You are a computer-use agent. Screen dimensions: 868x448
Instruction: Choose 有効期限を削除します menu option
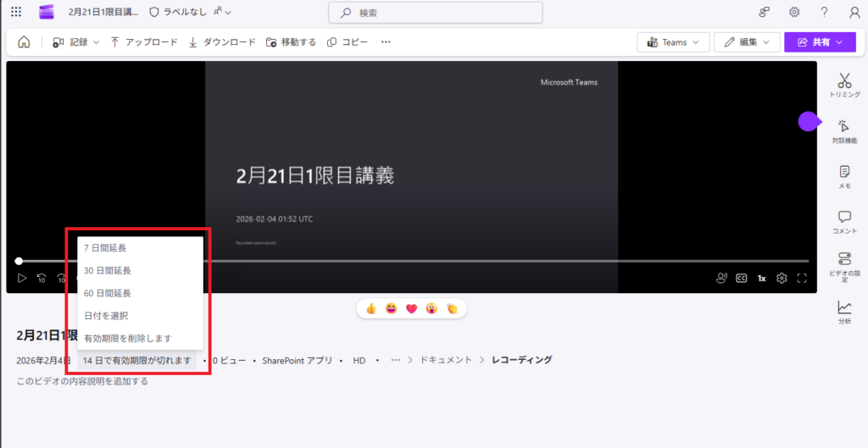(127, 339)
